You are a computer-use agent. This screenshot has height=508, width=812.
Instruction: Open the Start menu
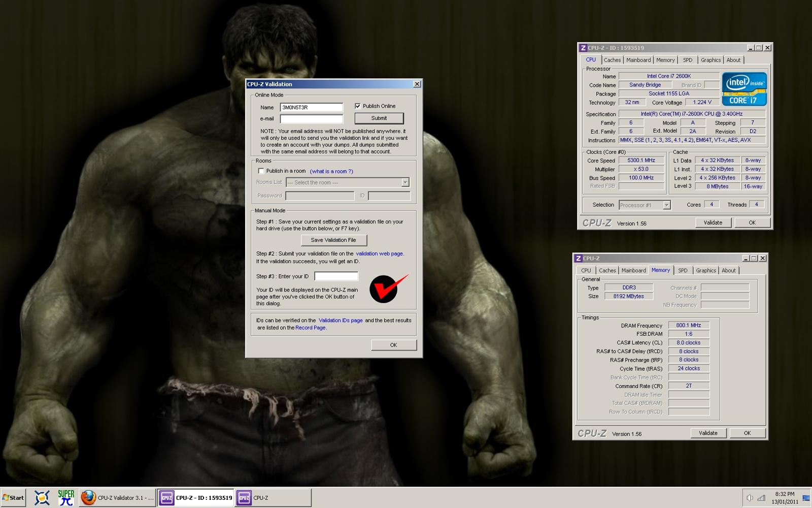coord(13,498)
